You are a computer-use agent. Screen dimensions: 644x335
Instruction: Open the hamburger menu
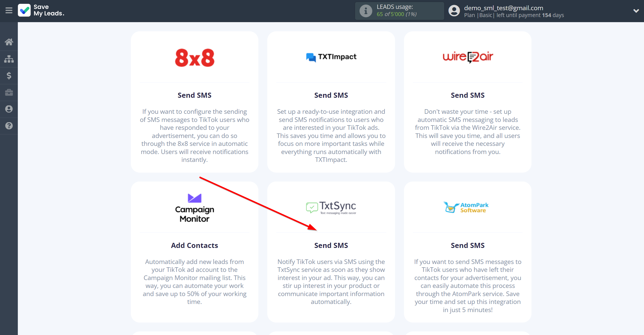pos(9,10)
